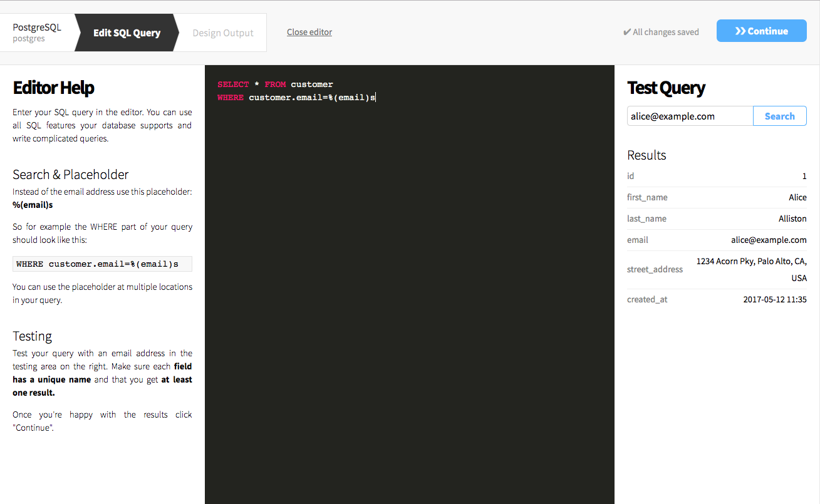
Task: Click the SELECT line in the SQL editor
Action: 275,84
